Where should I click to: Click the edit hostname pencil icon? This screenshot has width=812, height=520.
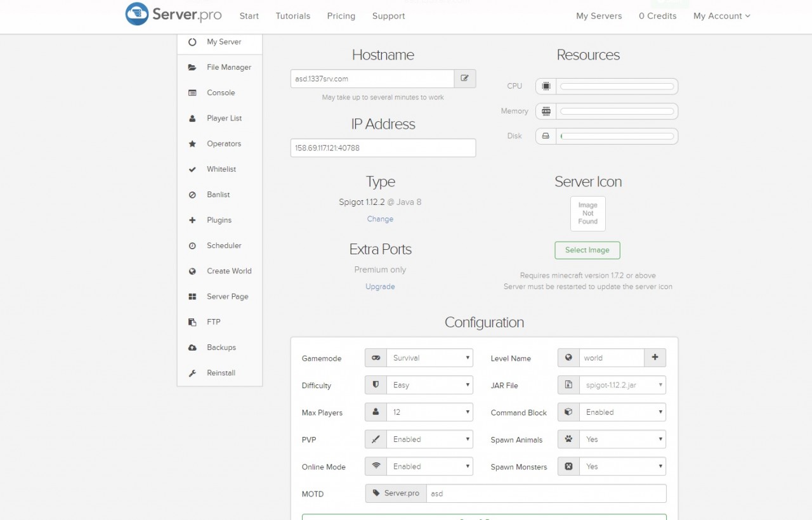tap(465, 79)
